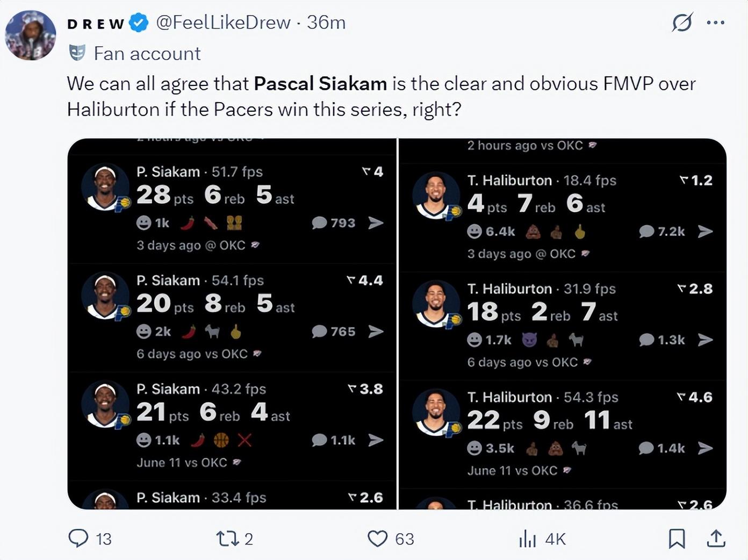Share the tweet via upload icon
Viewport: 748px width, 560px height.
[716, 538]
